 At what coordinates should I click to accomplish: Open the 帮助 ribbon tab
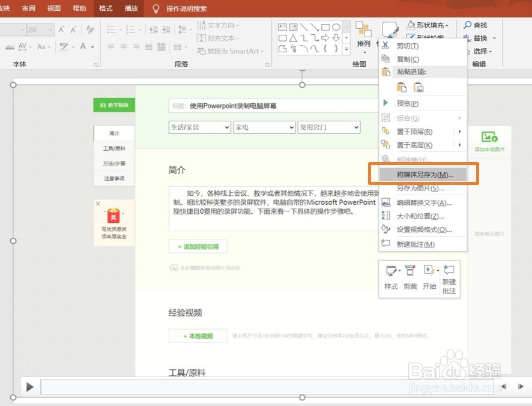[x=79, y=8]
